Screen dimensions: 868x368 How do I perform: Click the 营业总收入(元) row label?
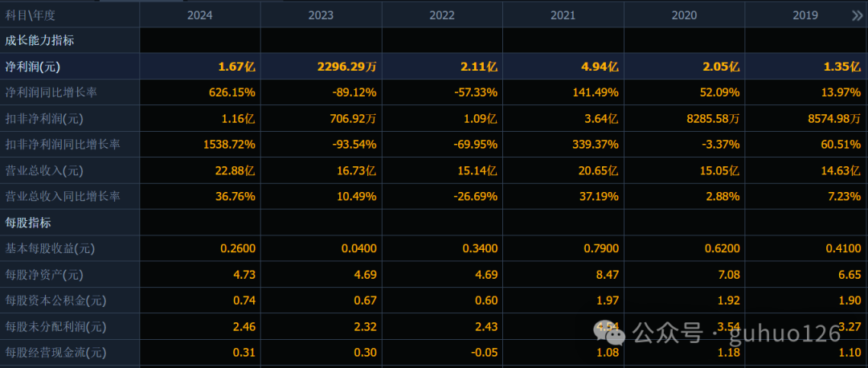[x=46, y=170]
